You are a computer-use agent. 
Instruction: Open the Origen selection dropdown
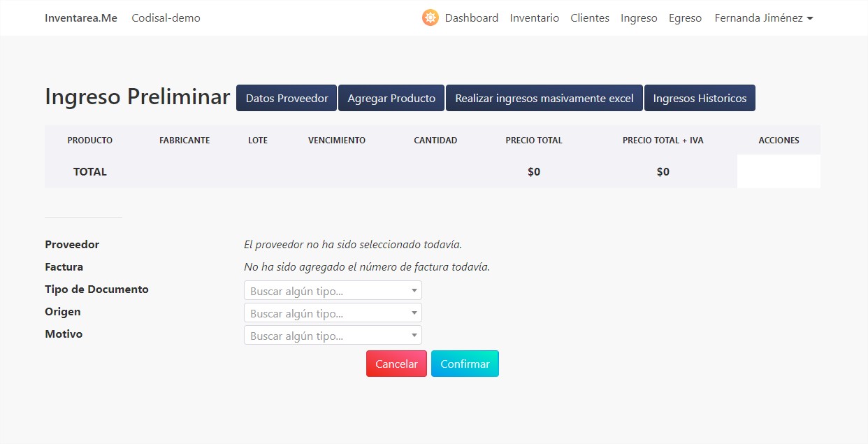click(x=333, y=313)
